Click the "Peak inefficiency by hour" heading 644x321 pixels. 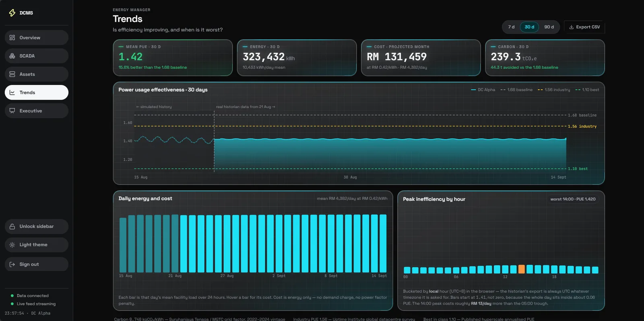coord(434,199)
